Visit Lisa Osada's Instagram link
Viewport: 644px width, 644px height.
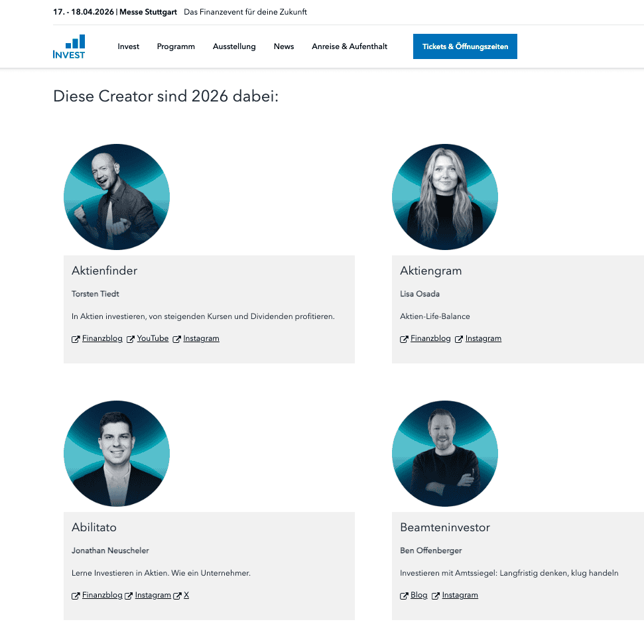point(483,338)
